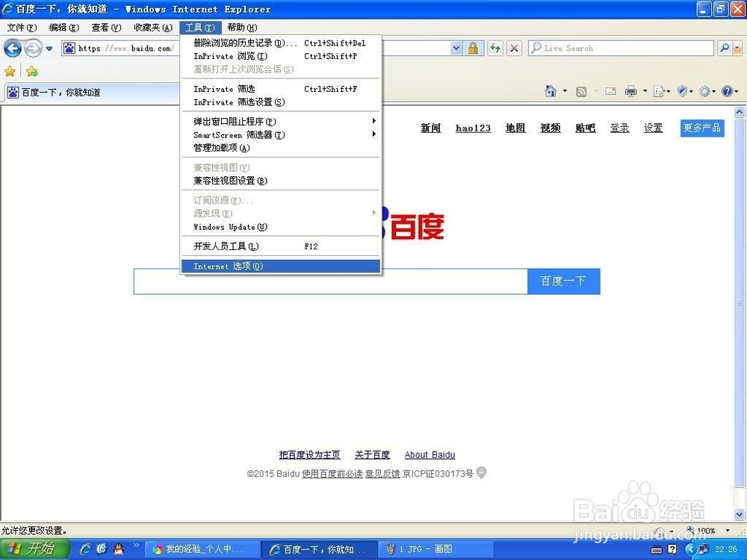Open the hao123 link

(x=473, y=128)
